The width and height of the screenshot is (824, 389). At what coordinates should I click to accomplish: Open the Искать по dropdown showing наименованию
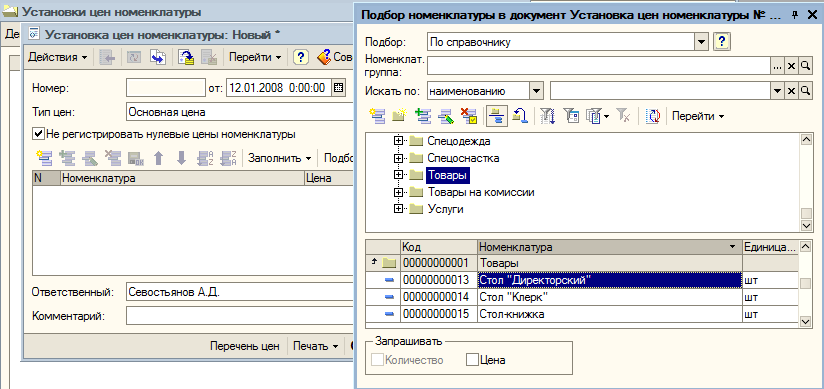536,91
